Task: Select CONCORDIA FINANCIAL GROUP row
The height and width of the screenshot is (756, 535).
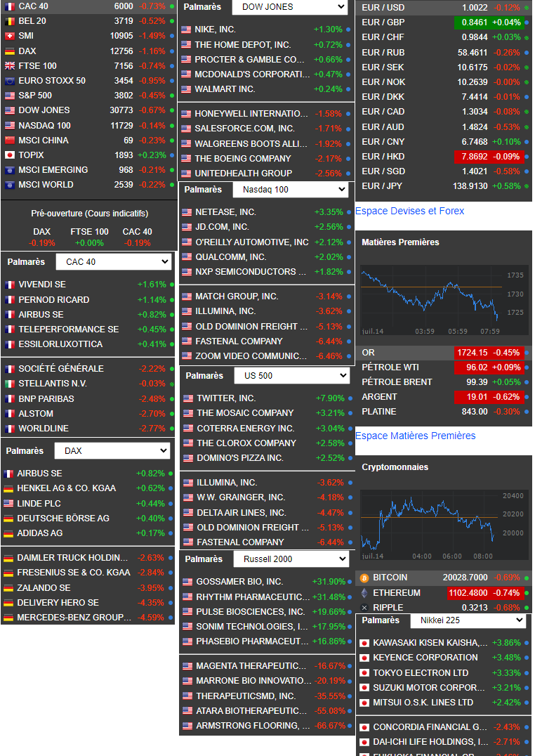Action: click(444, 727)
